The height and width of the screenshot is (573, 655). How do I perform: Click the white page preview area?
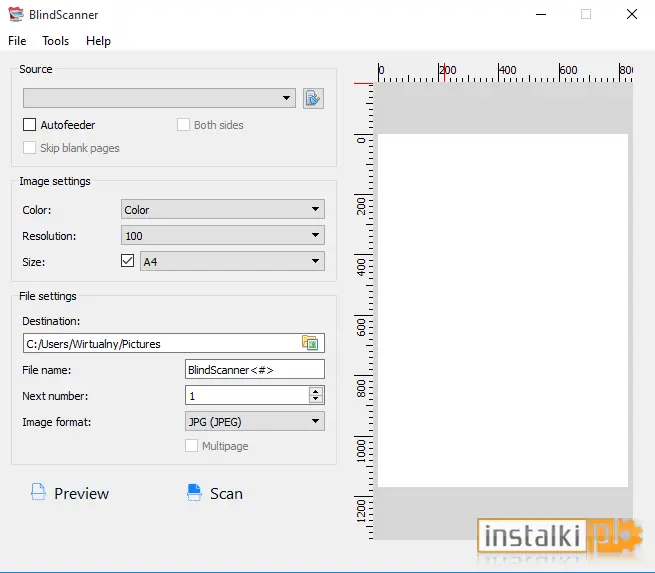click(503, 310)
